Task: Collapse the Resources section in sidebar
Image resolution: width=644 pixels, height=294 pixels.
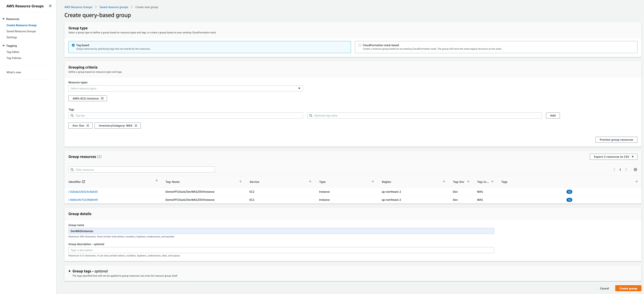Action: 3,19
